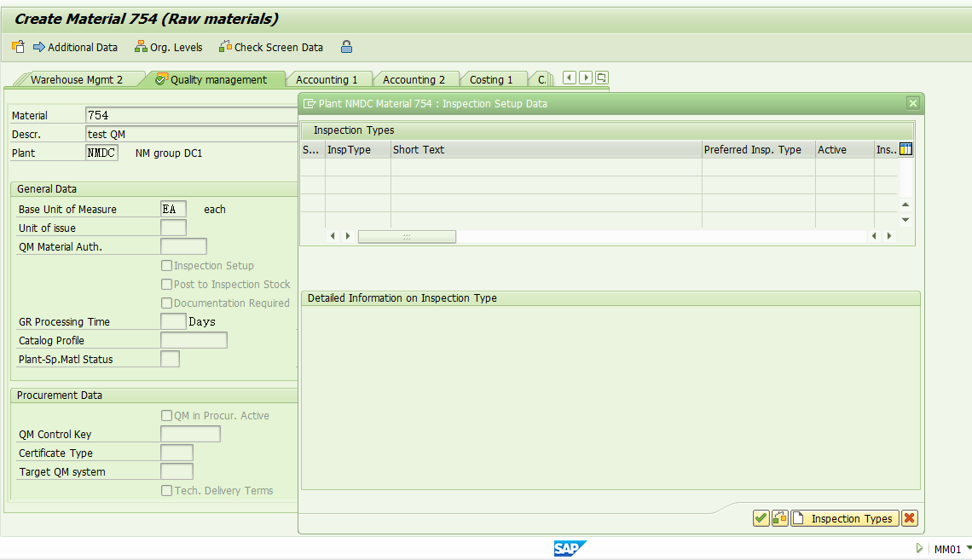
Task: Click the padlock icon in toolbar
Action: (x=346, y=47)
